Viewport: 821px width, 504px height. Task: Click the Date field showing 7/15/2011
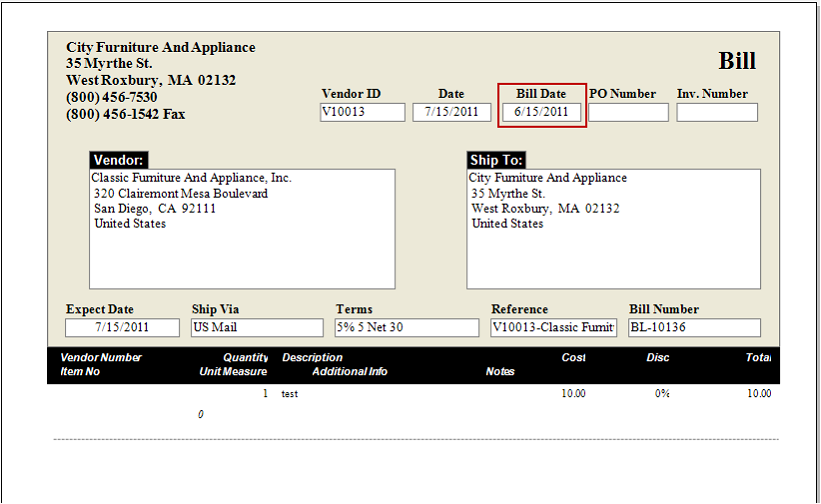[x=451, y=112]
